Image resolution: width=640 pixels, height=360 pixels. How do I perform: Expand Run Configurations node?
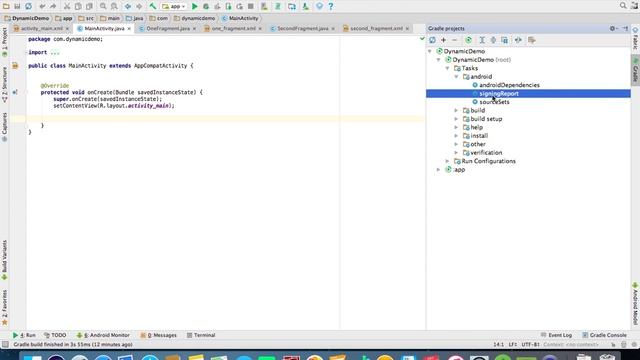pos(448,161)
